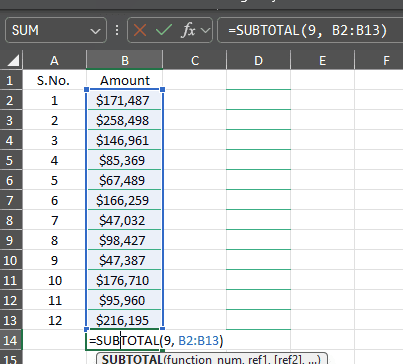The image size is (403, 364).
Task: Click cell with $85,369
Action: [x=125, y=160]
